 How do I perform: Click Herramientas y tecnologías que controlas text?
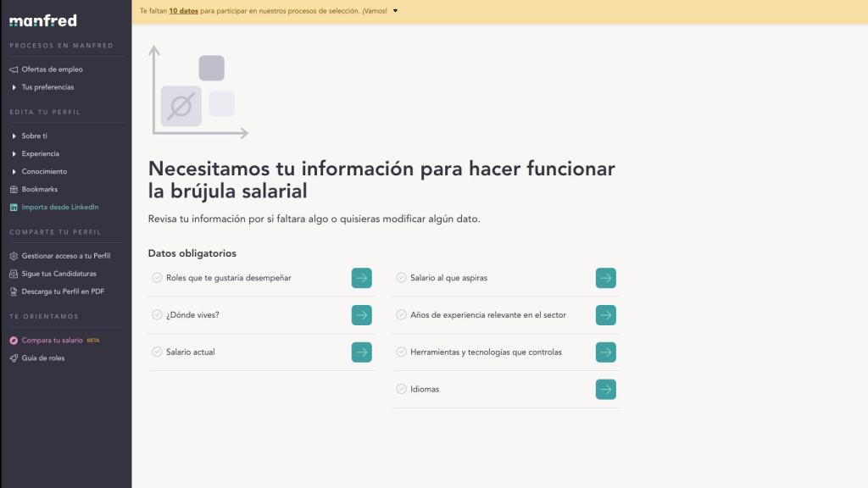(486, 352)
